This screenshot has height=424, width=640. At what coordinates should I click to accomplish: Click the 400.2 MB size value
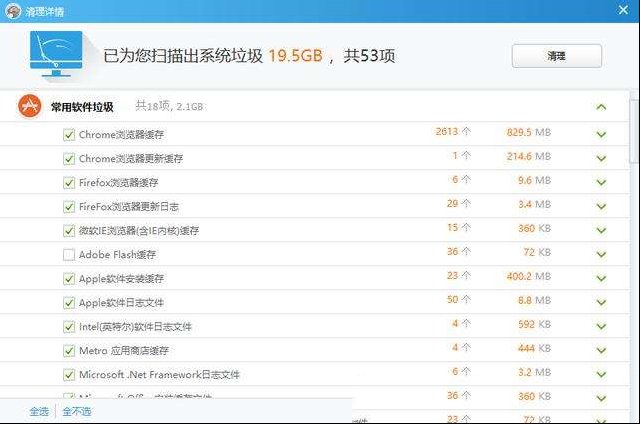click(529, 276)
